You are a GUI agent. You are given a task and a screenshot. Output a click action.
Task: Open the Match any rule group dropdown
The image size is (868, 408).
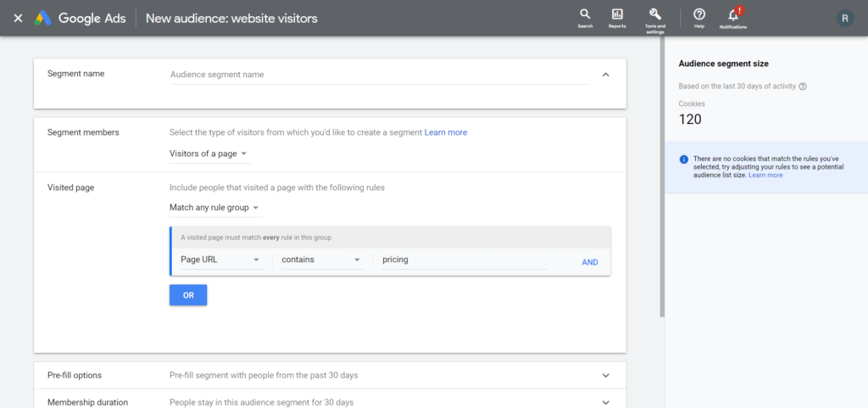click(x=214, y=208)
